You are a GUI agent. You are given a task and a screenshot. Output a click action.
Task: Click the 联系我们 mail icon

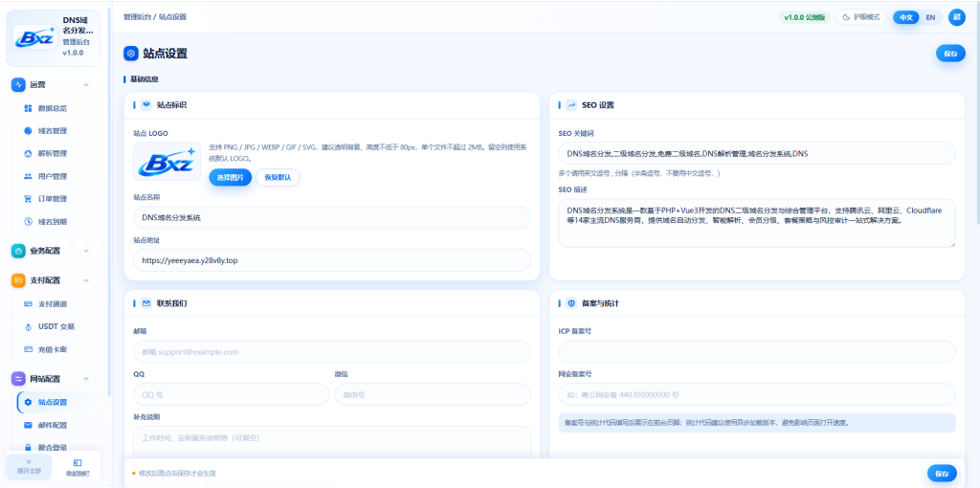click(x=146, y=303)
